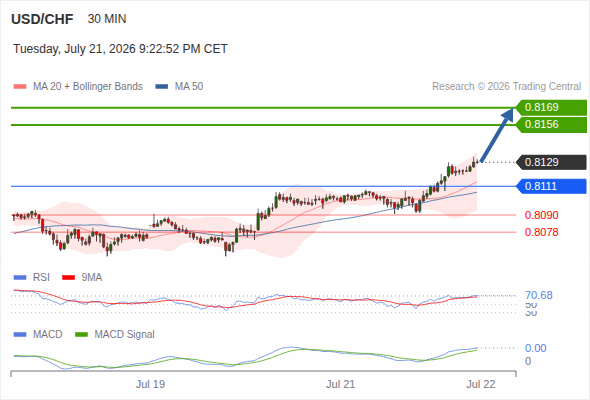Screen dimensions: 590x400
Task: Click the MA 20 + Bollinger Bands legend swatch
Action: click(x=20, y=87)
